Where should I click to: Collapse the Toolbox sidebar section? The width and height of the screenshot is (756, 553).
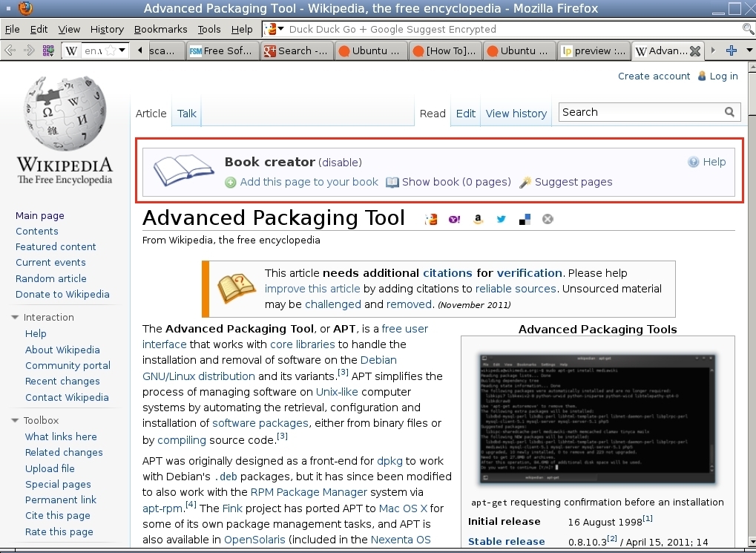pos(15,421)
